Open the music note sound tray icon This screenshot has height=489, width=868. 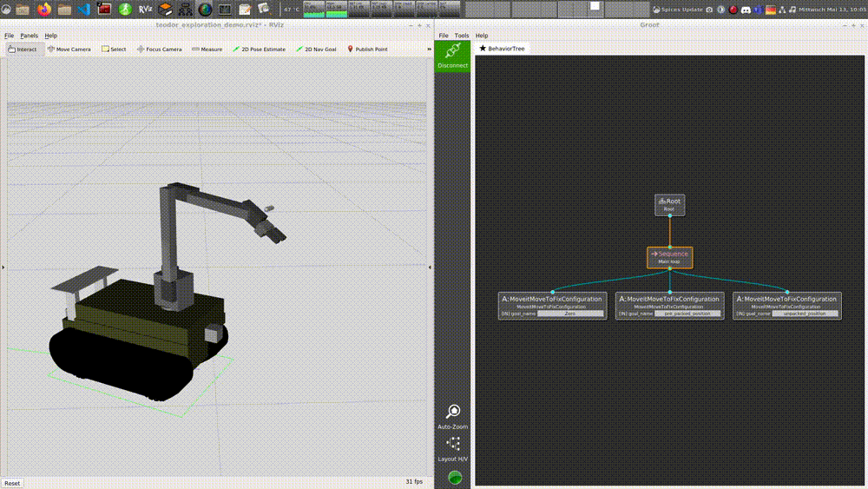(x=792, y=10)
